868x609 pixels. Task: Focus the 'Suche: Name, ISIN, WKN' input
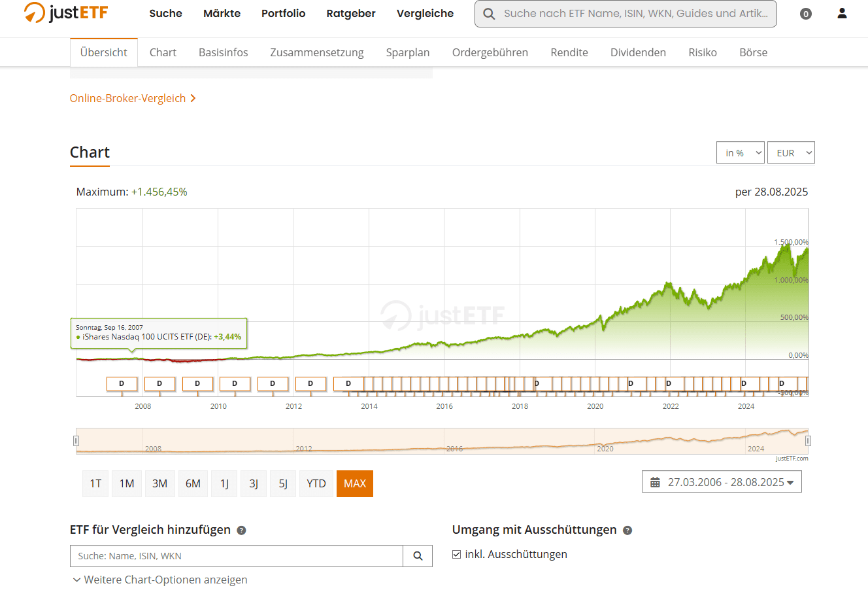pyautogui.click(x=237, y=556)
